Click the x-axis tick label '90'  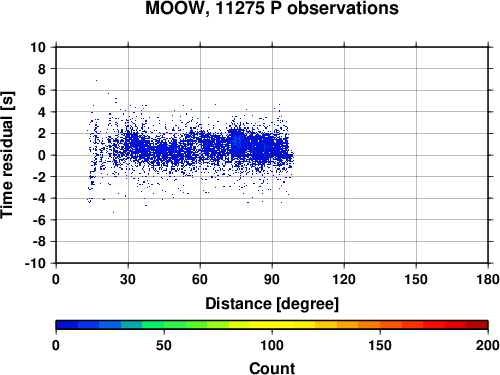click(x=272, y=279)
